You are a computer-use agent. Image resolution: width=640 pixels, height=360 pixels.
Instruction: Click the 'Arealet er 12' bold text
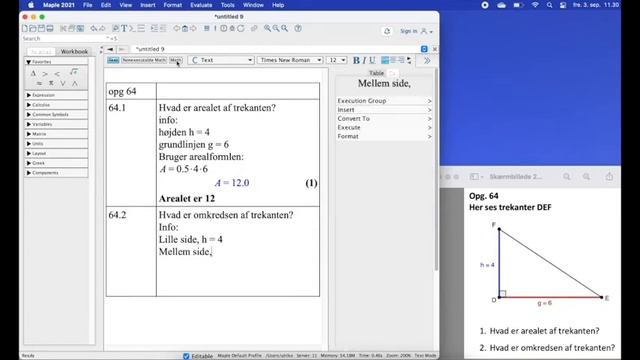click(187, 198)
